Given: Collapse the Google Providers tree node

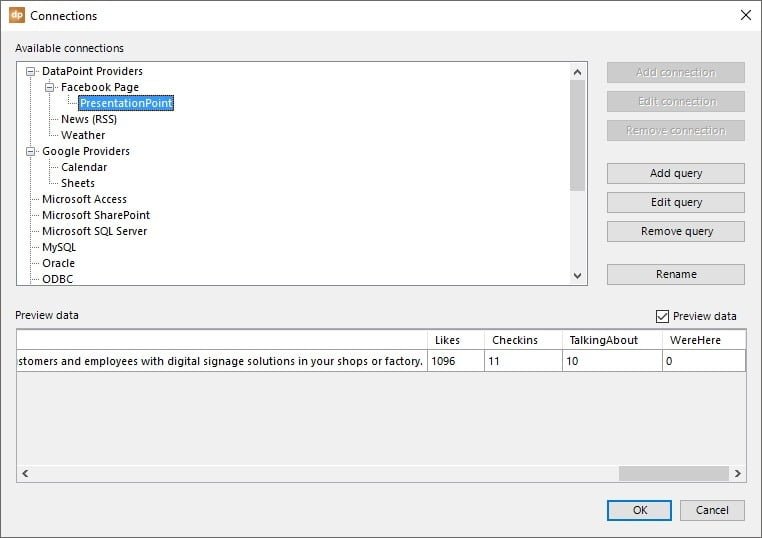Looking at the screenshot, I should [31, 152].
